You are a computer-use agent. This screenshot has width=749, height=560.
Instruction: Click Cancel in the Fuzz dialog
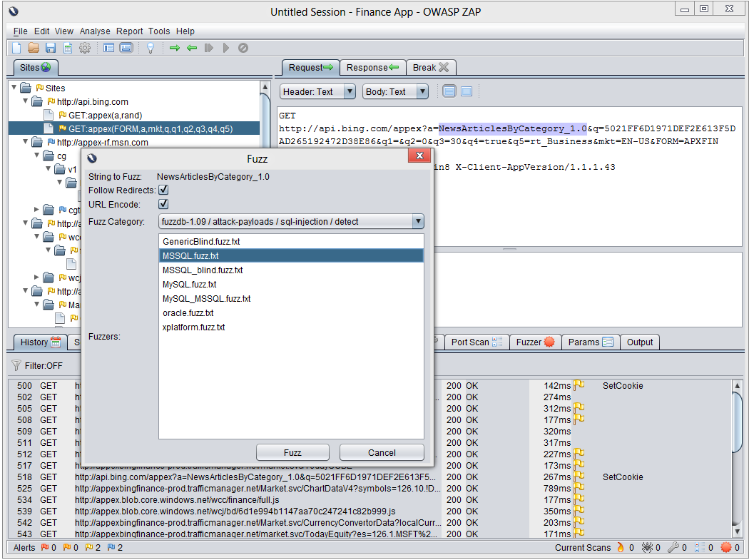tap(382, 452)
